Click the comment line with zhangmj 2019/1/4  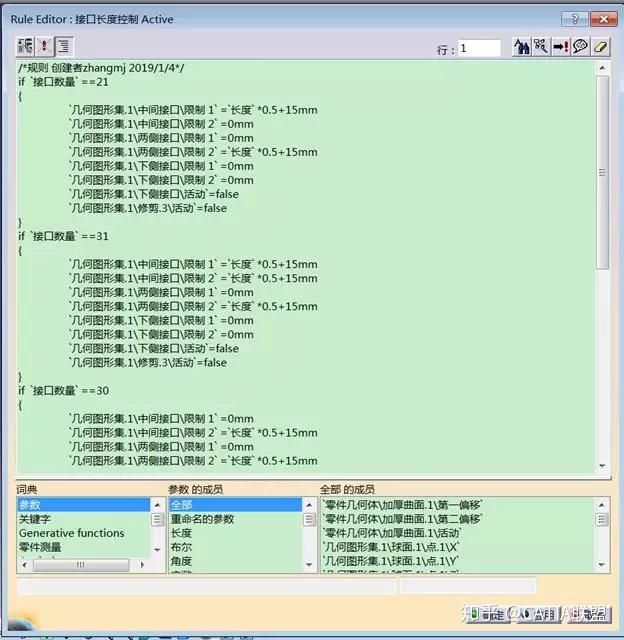[x=101, y=68]
